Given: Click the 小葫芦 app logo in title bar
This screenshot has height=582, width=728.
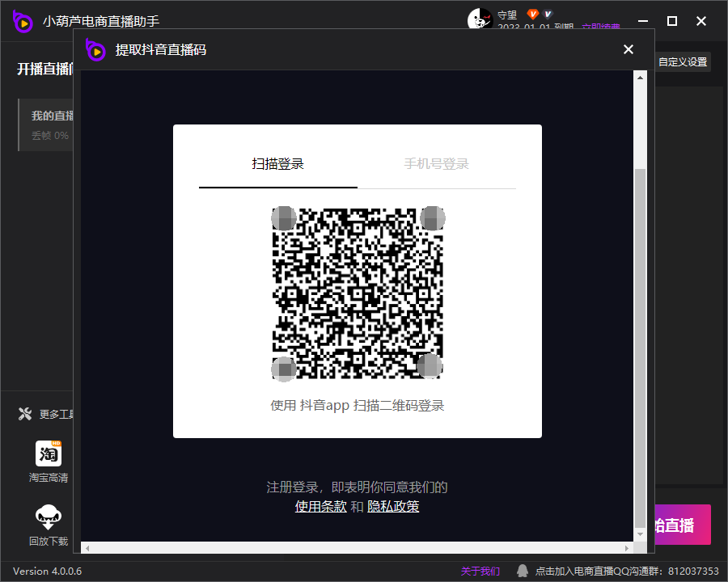Looking at the screenshot, I should point(23,21).
